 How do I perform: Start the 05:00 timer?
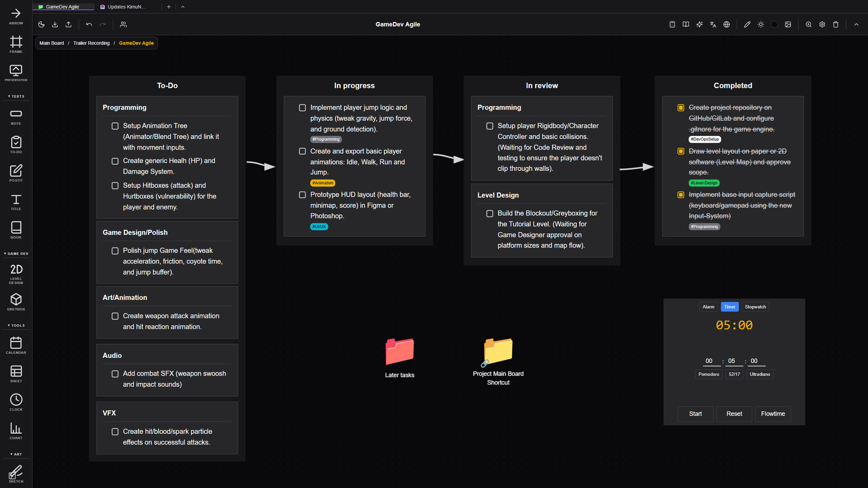(x=695, y=413)
